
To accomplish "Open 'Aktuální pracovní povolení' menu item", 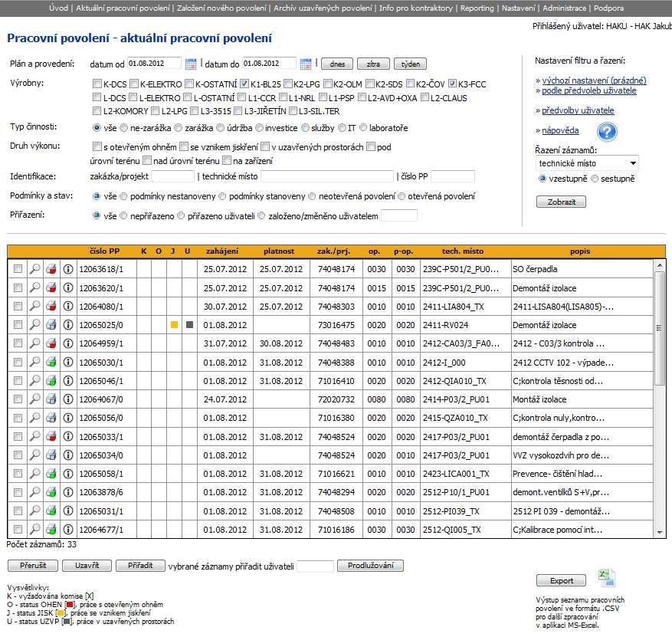I will [x=123, y=8].
